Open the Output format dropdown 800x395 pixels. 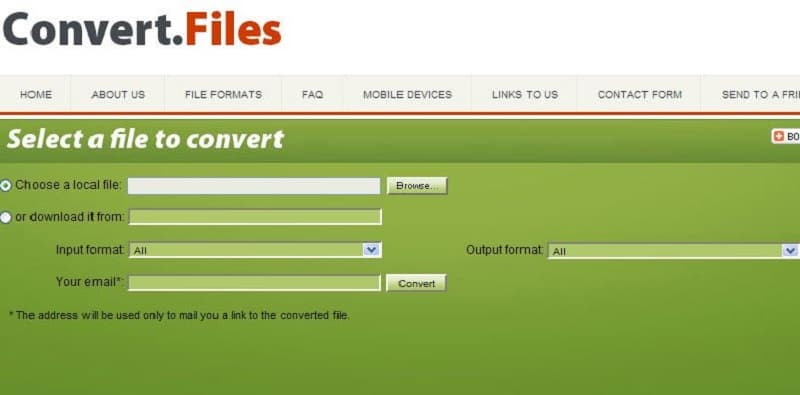pos(673,251)
